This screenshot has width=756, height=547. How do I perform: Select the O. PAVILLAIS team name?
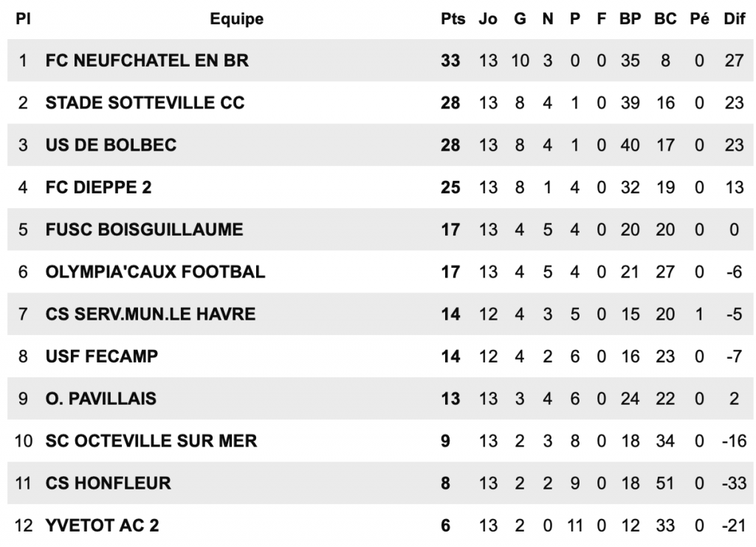coord(101,399)
